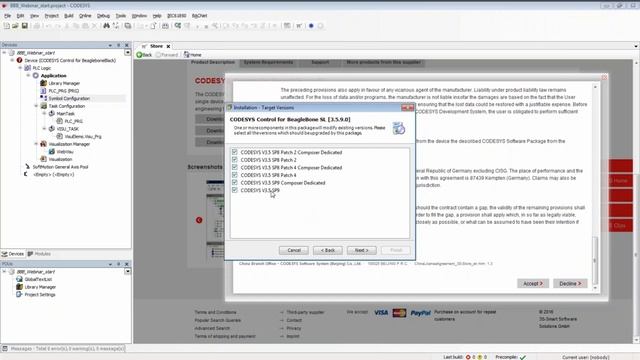The width and height of the screenshot is (640, 360).
Task: Select the <Empty> row in Devices tree
Action: [53, 174]
